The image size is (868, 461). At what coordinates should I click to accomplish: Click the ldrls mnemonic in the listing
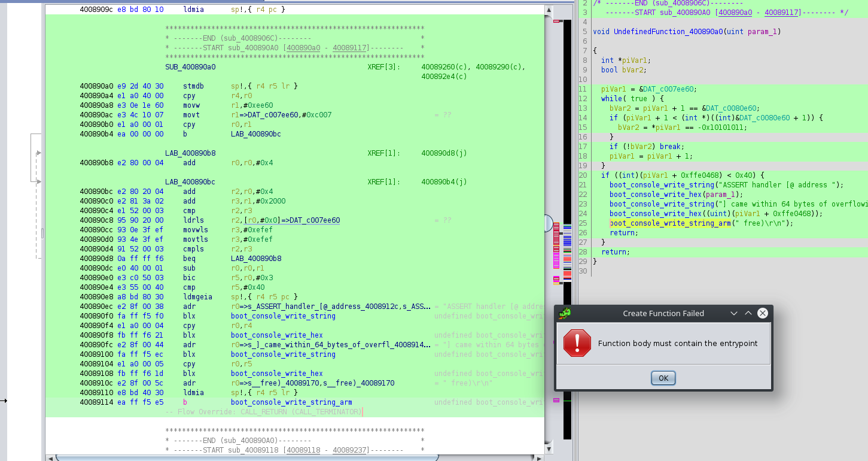(193, 220)
